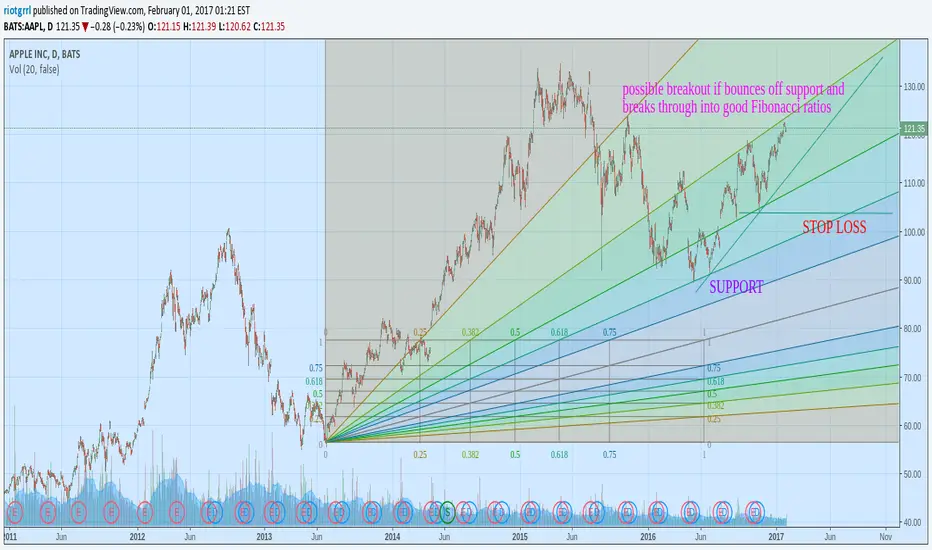
Task: Click the 110.00 price axis label
Action: point(914,183)
